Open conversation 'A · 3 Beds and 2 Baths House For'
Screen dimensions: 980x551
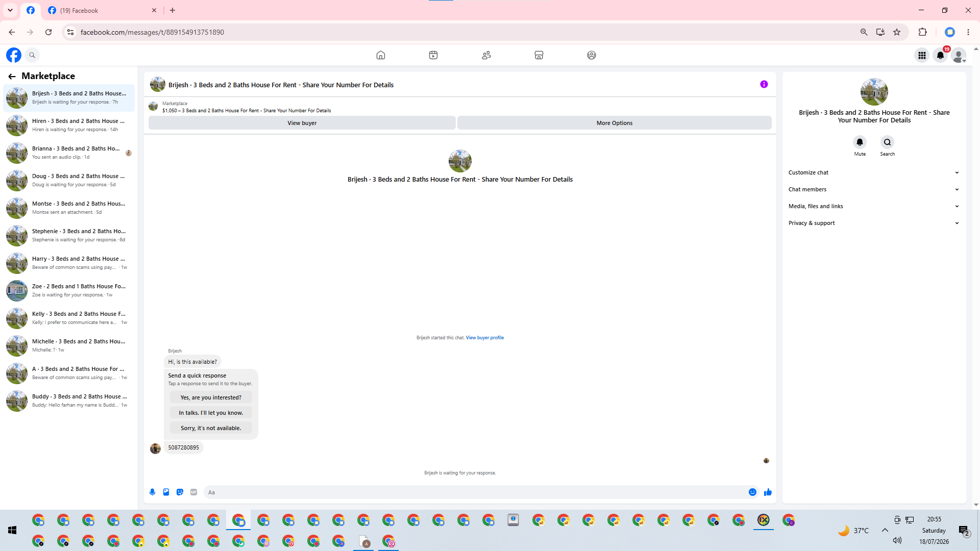(x=69, y=373)
